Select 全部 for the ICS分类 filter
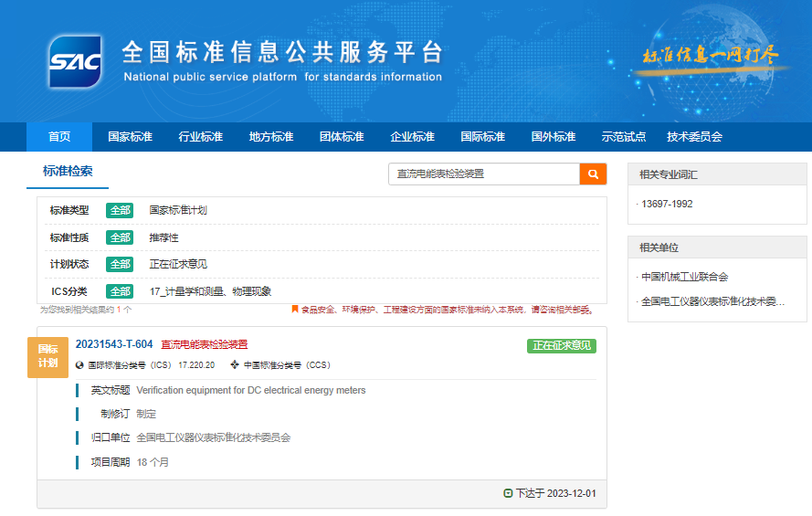Screen dimensions: 812x516 120,291
